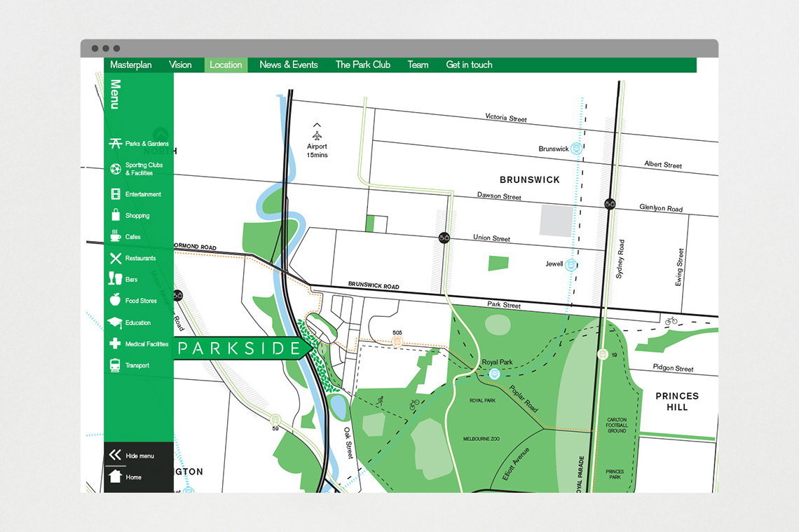
Task: Select the Shopping bag icon
Action: click(x=115, y=215)
